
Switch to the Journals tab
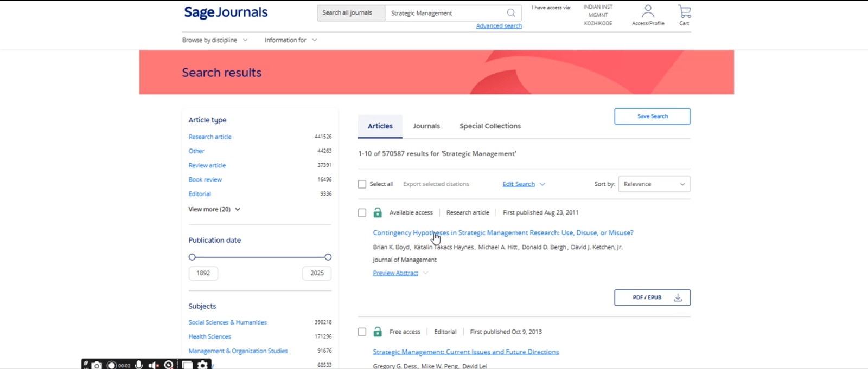tap(426, 126)
